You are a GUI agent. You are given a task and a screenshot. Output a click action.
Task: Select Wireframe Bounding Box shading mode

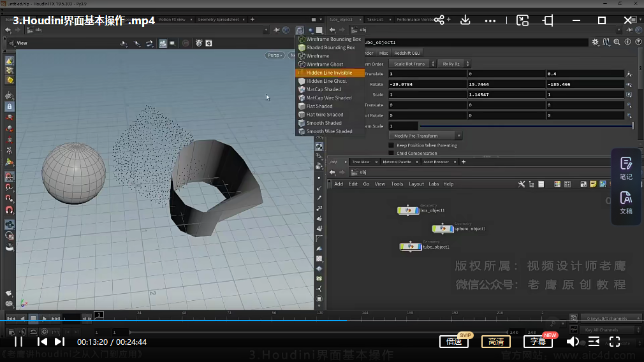330,39
